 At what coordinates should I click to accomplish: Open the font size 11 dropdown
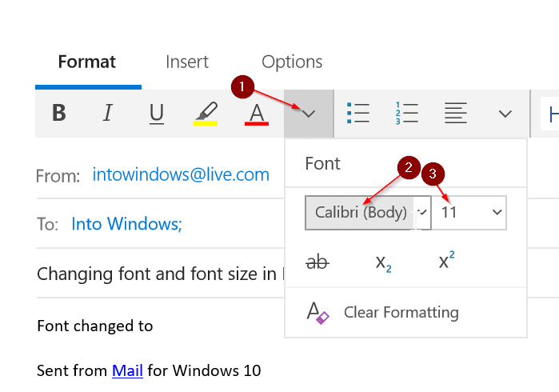469,213
